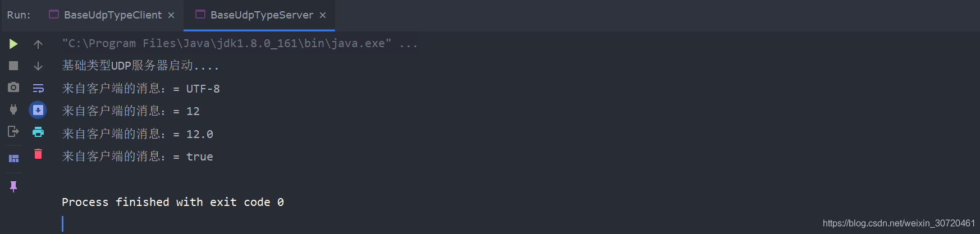The image size is (980, 234).
Task: Click the Stop process square icon
Action: pyautogui.click(x=13, y=66)
